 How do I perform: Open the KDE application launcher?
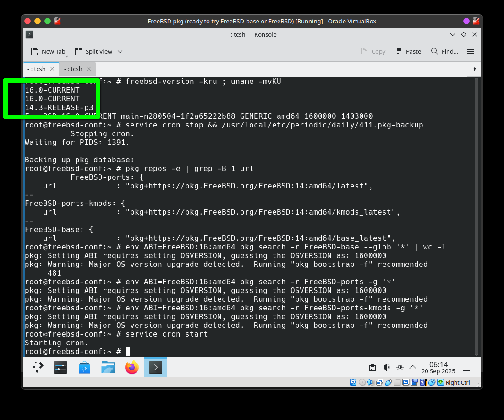point(38,367)
